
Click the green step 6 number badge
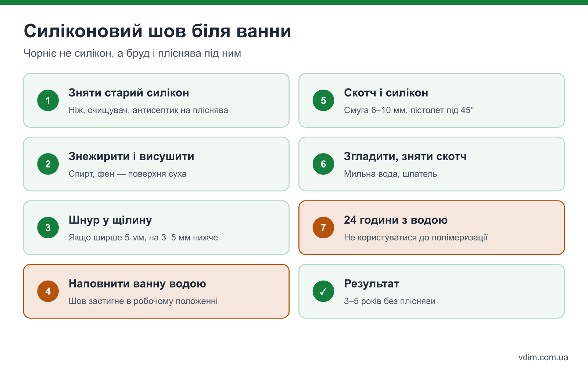tap(323, 164)
